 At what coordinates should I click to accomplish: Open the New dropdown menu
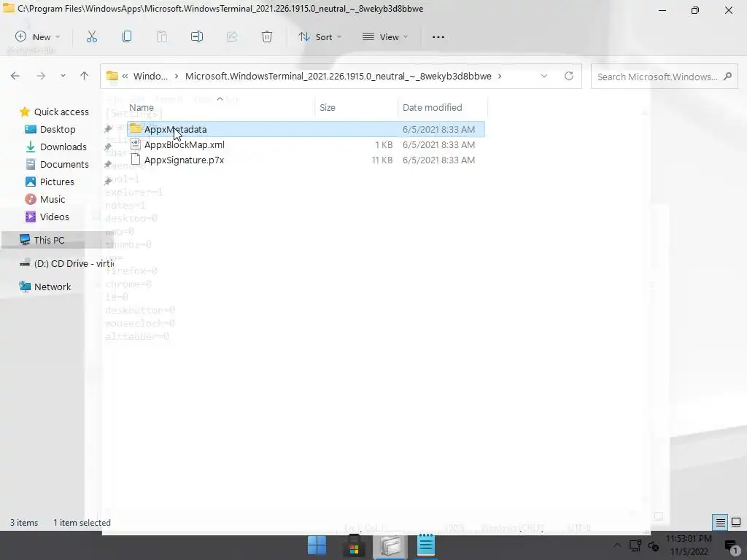38,36
